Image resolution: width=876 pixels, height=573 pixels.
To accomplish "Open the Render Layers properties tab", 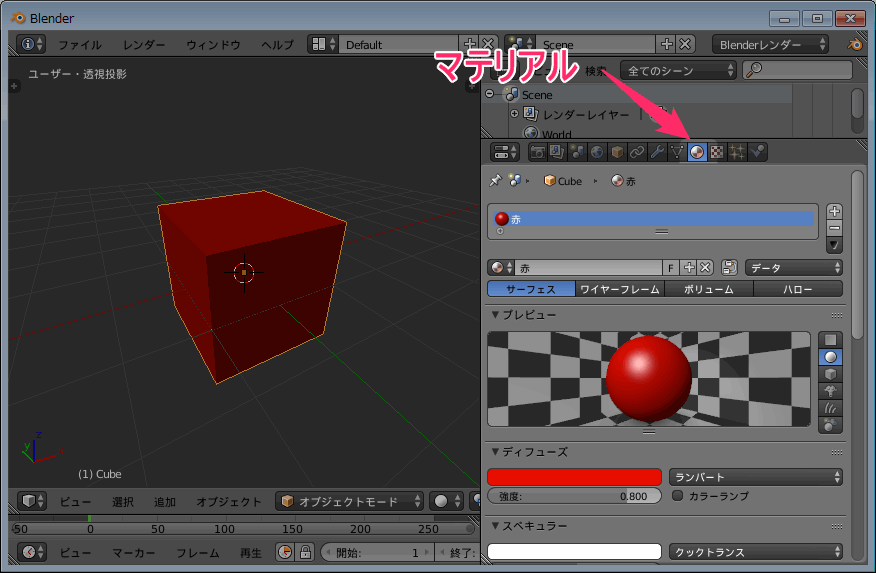I will pos(557,152).
